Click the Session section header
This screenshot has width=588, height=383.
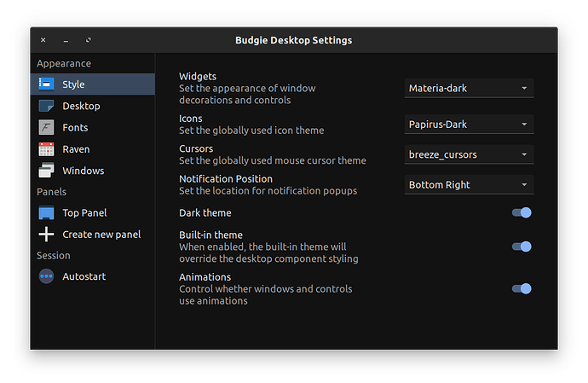pos(53,255)
